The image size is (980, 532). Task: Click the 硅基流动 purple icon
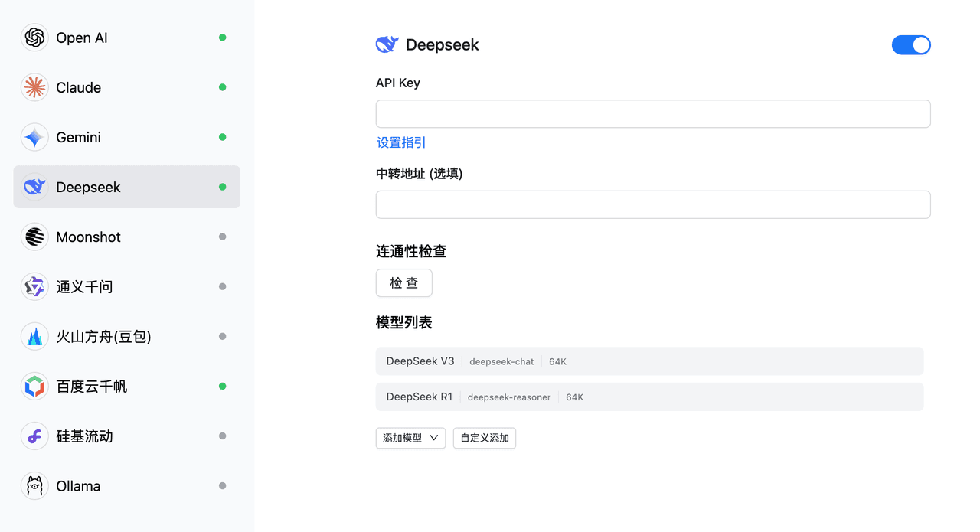(x=34, y=436)
